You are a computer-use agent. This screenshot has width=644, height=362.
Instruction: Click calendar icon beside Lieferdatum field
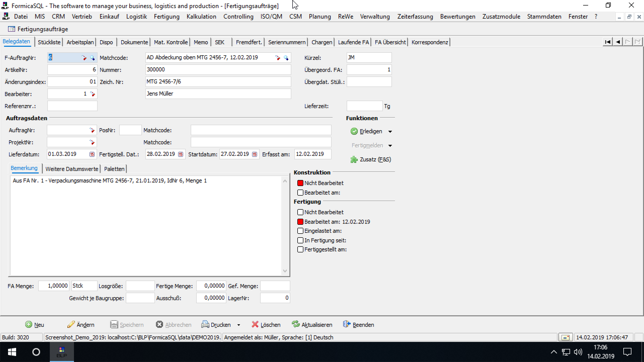[x=92, y=154]
